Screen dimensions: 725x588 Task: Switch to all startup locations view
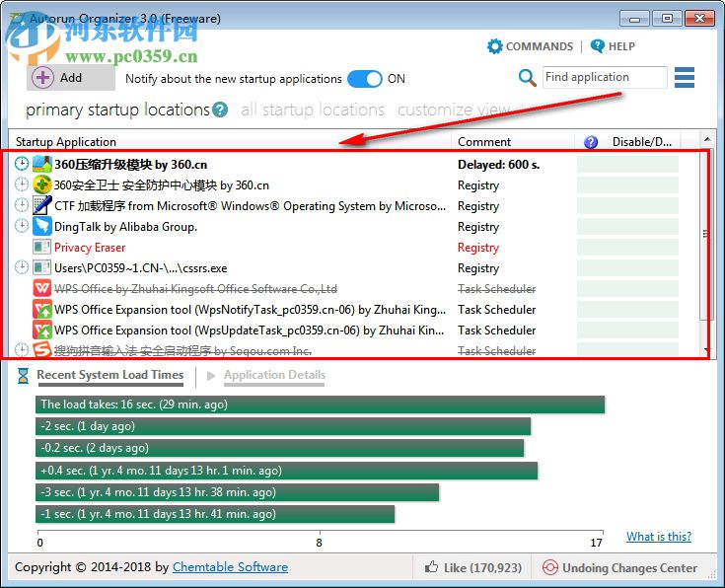pyautogui.click(x=313, y=110)
